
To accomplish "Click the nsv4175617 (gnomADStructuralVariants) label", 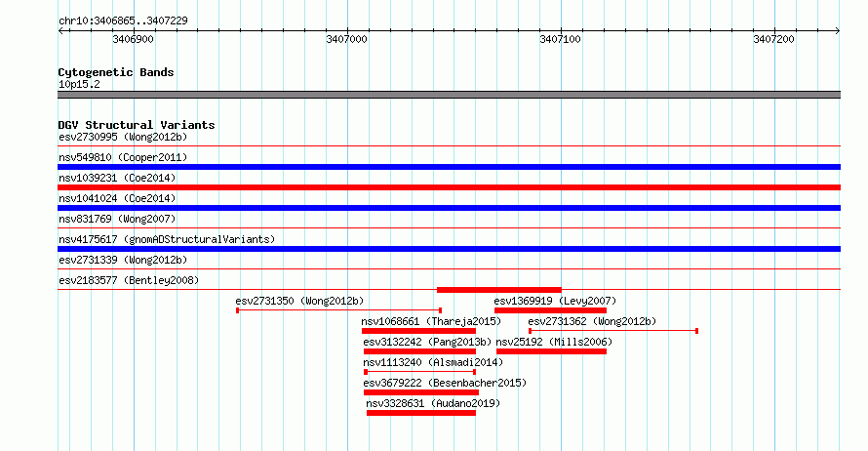I will click(x=167, y=239).
